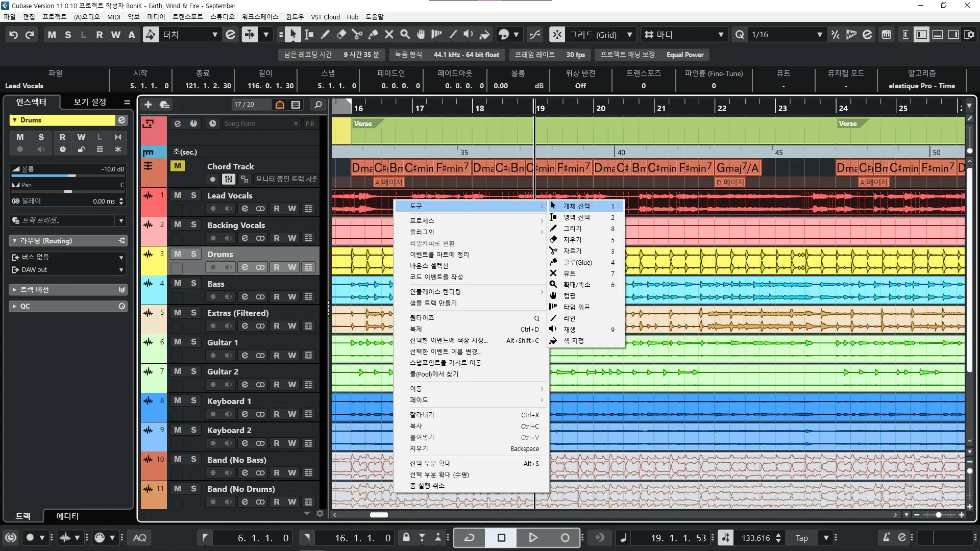Viewport: 980px width, 551px height.
Task: Open the 프로젝트 menu
Action: tap(55, 17)
